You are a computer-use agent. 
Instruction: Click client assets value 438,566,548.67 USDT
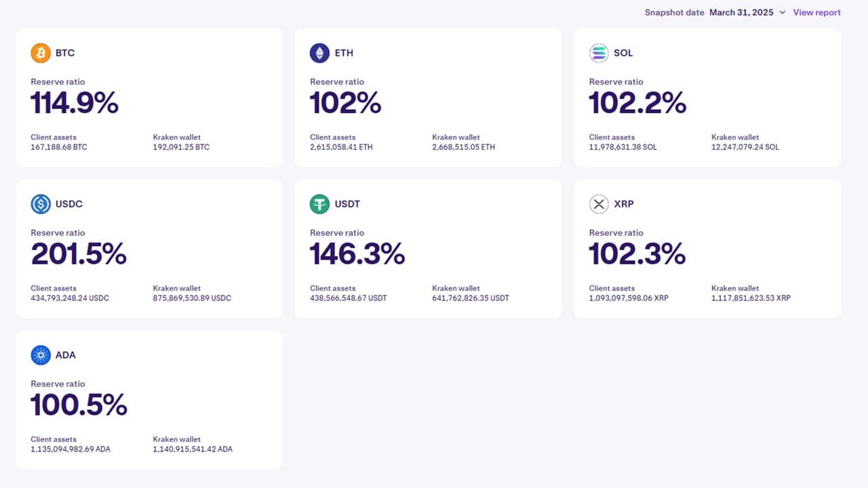pos(349,298)
